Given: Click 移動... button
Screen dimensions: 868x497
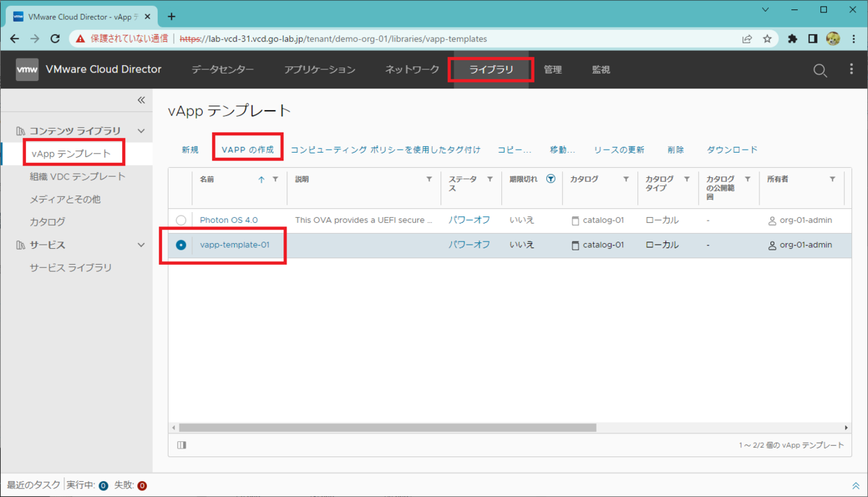Looking at the screenshot, I should coord(563,150).
